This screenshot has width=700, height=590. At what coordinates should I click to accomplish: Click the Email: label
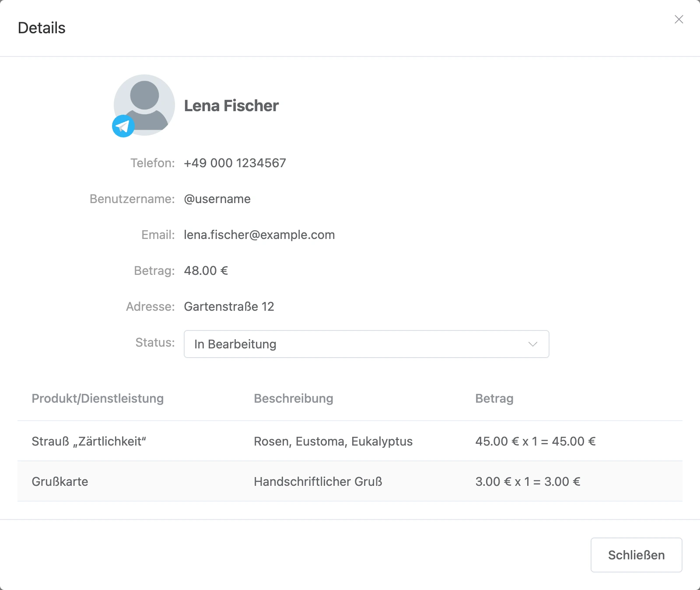[158, 235]
